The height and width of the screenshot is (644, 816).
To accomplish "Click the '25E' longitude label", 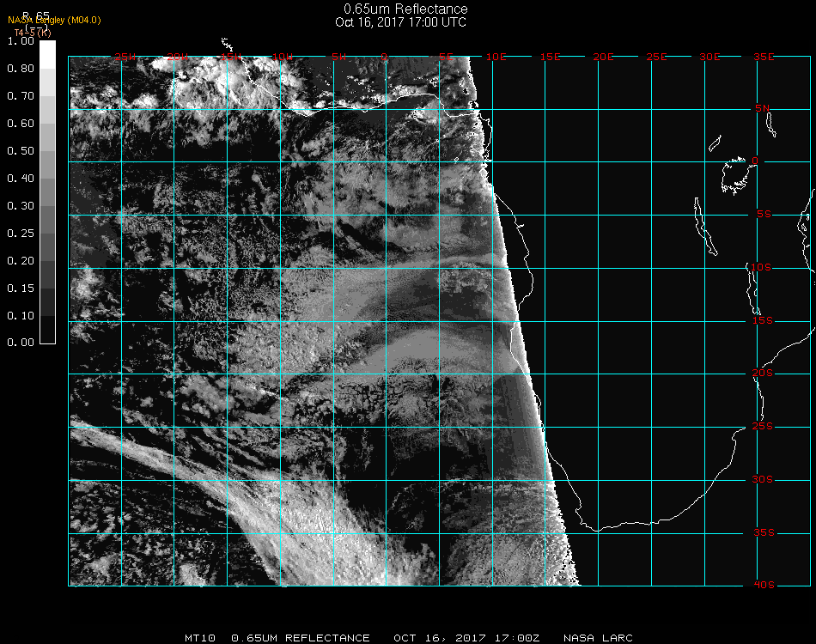I will coord(656,57).
